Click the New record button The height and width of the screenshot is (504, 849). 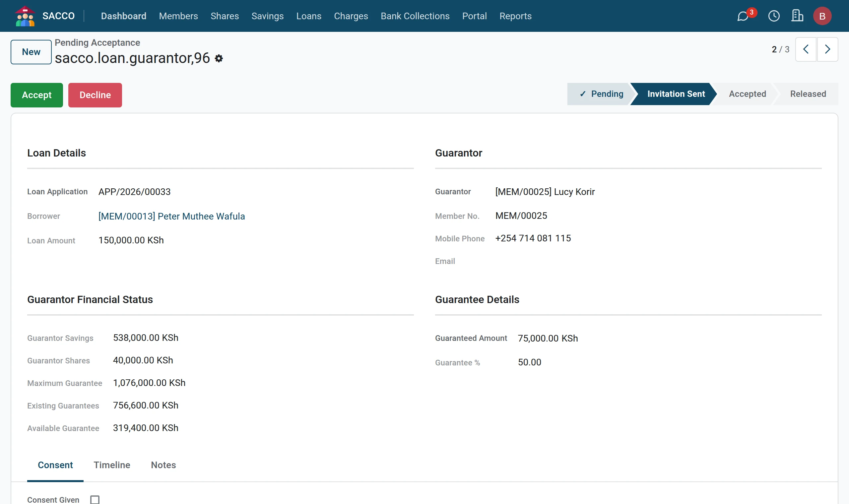31,52
